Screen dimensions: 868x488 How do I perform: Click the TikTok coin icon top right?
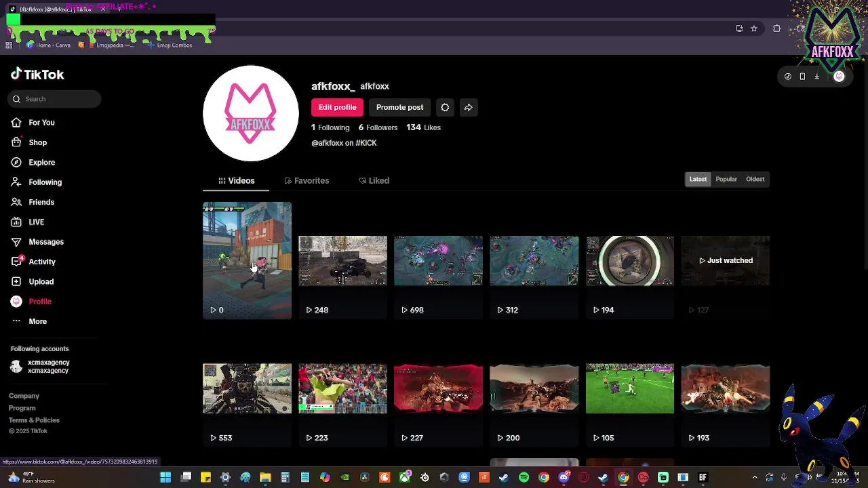(787, 77)
